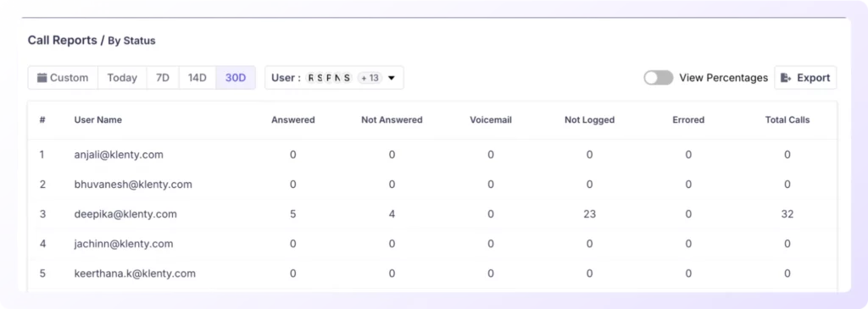Open the User filter dropdown arrow
Screen dimensions: 868x309
(392, 79)
